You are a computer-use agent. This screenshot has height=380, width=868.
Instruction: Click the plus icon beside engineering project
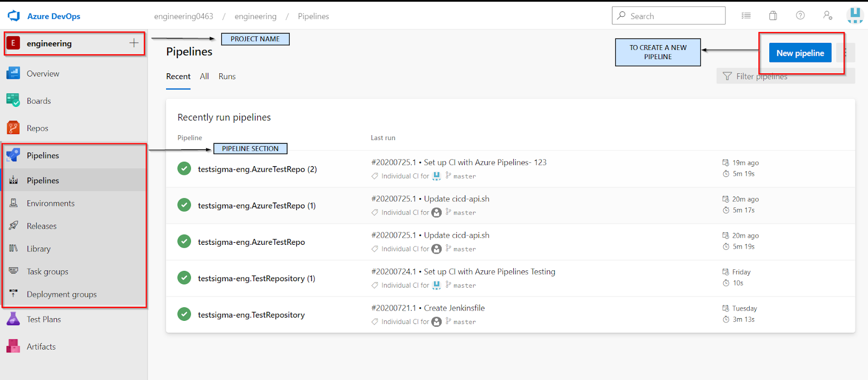[x=134, y=43]
